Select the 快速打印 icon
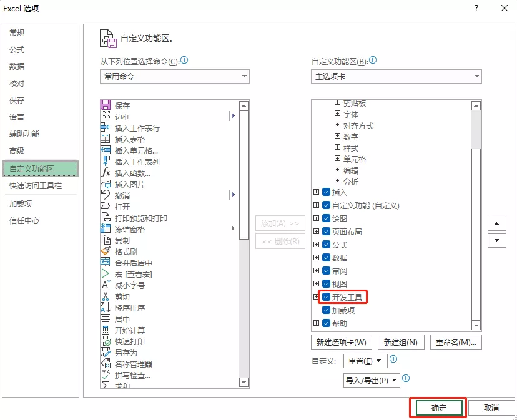The height and width of the screenshot is (420, 517). pos(105,341)
